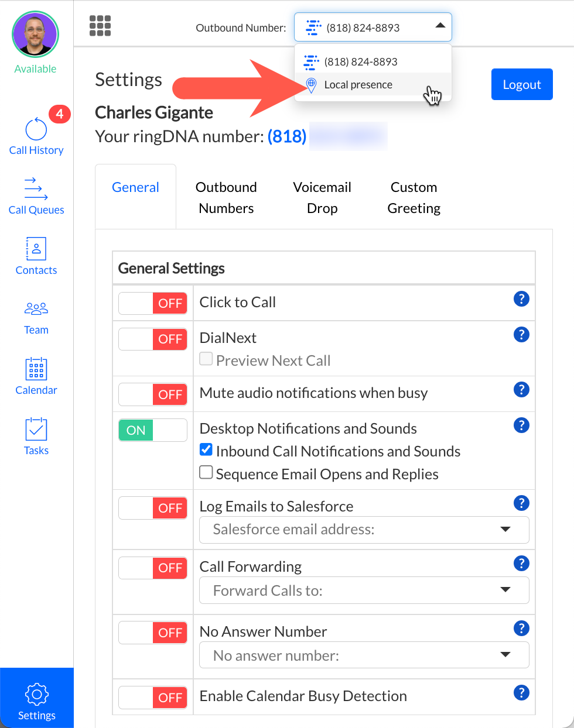Select Local presence from the outbound menu
The image size is (574, 728).
point(358,85)
